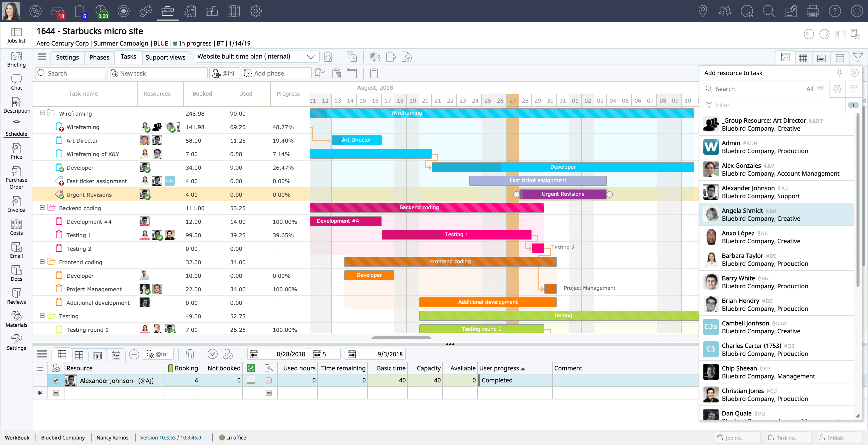
Task: Open the Schedule panel in the left sidebar
Action: click(16, 128)
